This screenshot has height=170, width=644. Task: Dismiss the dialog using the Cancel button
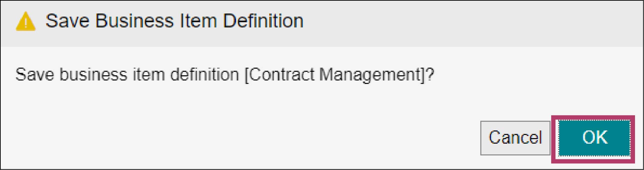(x=515, y=138)
